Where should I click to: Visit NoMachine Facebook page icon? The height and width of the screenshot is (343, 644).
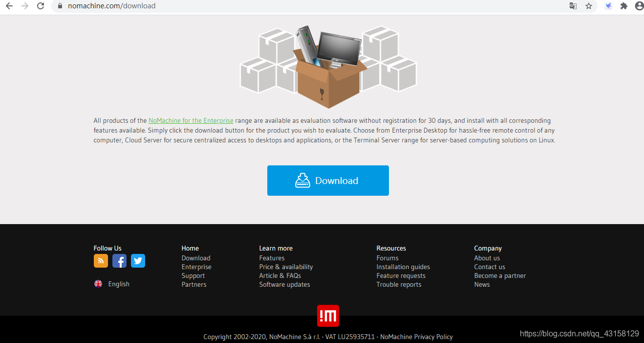coord(119,261)
